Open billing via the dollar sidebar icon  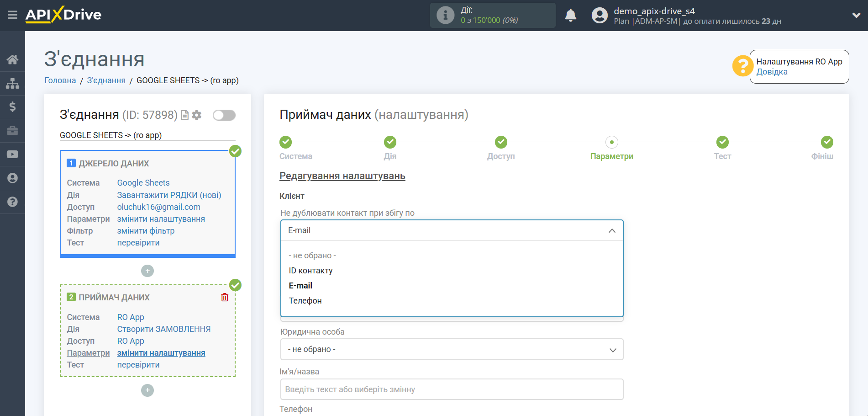coord(12,107)
